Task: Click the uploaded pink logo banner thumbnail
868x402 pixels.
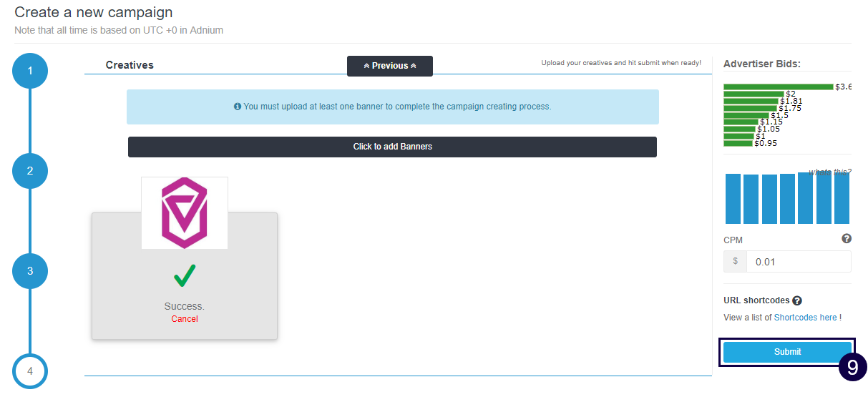Action: tap(185, 213)
